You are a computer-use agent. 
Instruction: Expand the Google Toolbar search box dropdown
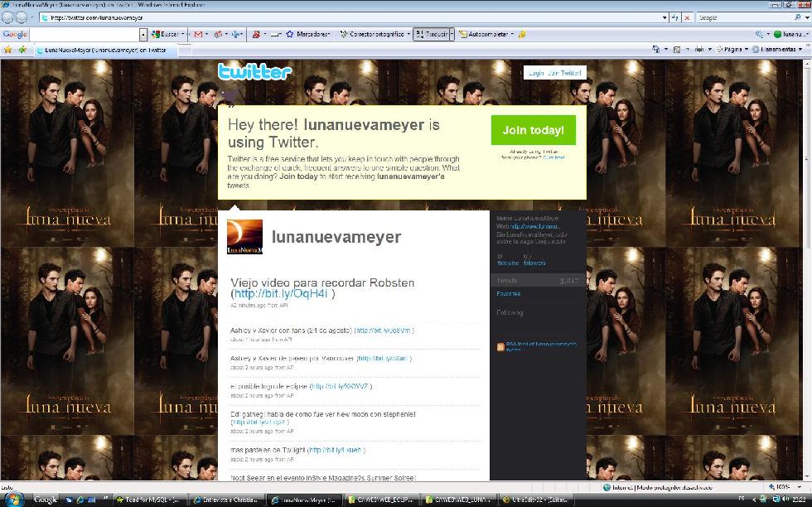tap(143, 35)
